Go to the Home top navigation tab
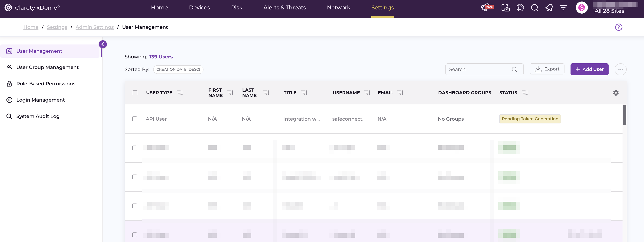 pyautogui.click(x=159, y=8)
